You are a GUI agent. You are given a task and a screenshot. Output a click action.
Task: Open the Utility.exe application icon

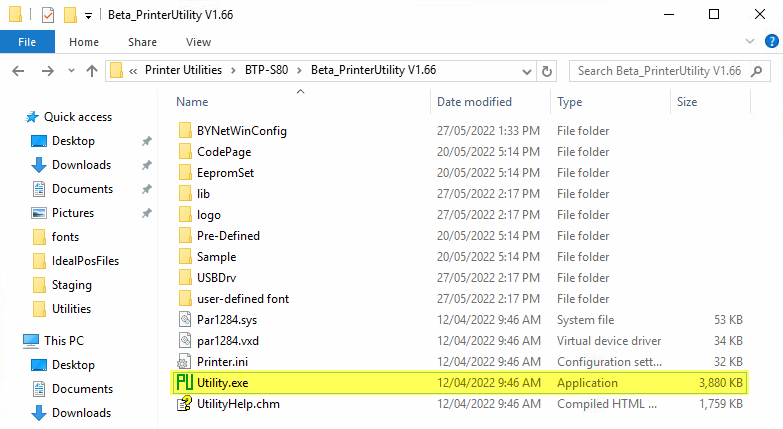coord(184,383)
